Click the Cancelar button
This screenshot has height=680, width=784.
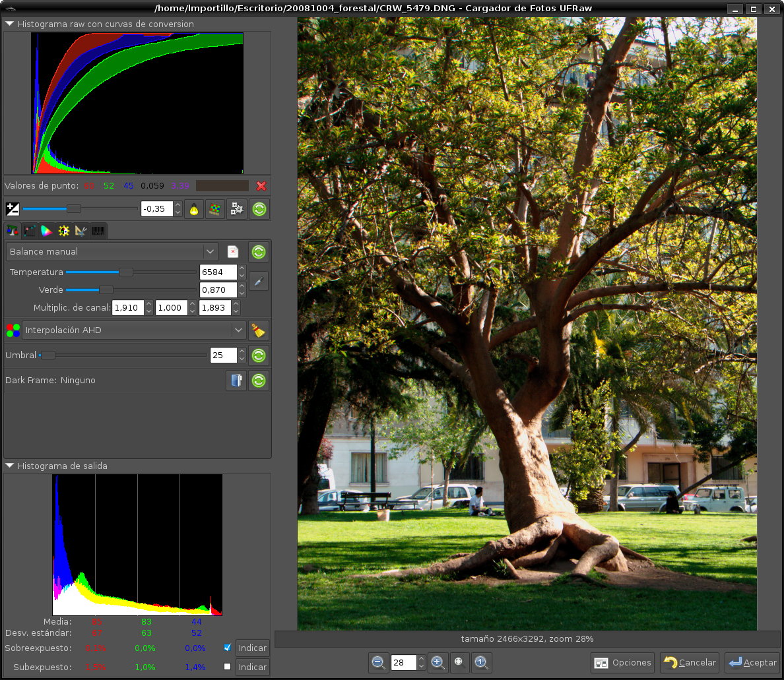point(690,662)
